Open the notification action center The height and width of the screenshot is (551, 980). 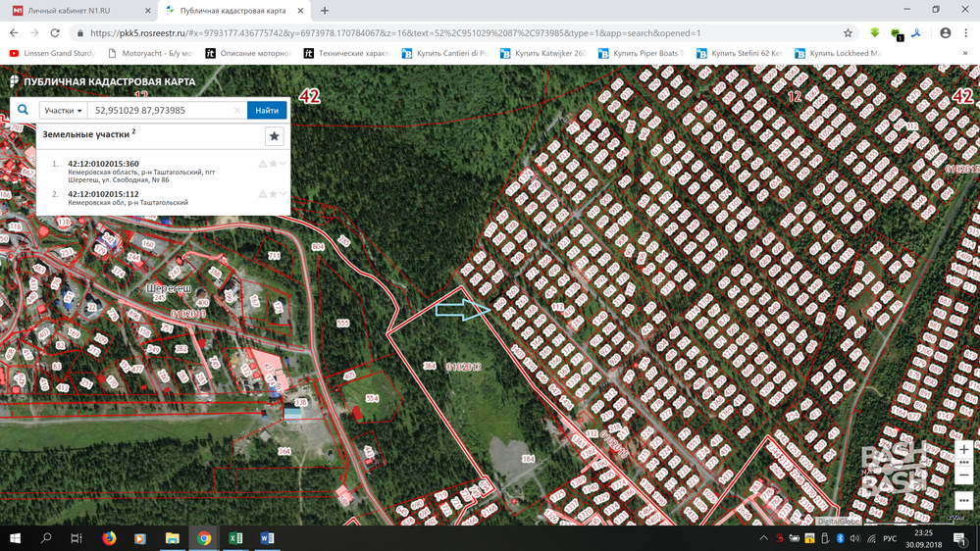960,538
